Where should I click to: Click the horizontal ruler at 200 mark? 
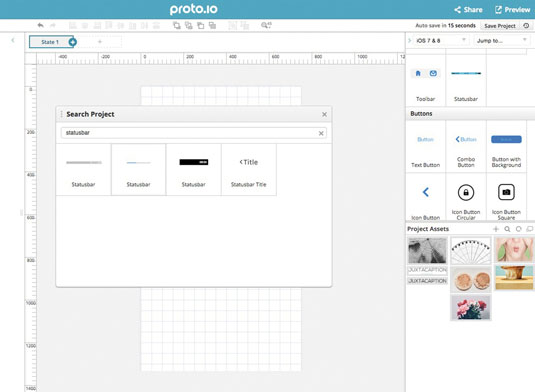(x=189, y=58)
